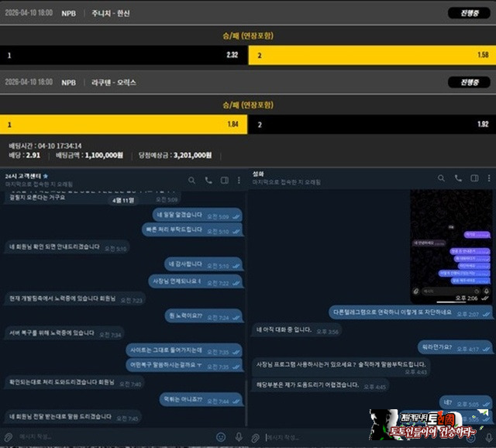Click the search icon in 설화 chat
496x448 pixels.
(x=441, y=178)
